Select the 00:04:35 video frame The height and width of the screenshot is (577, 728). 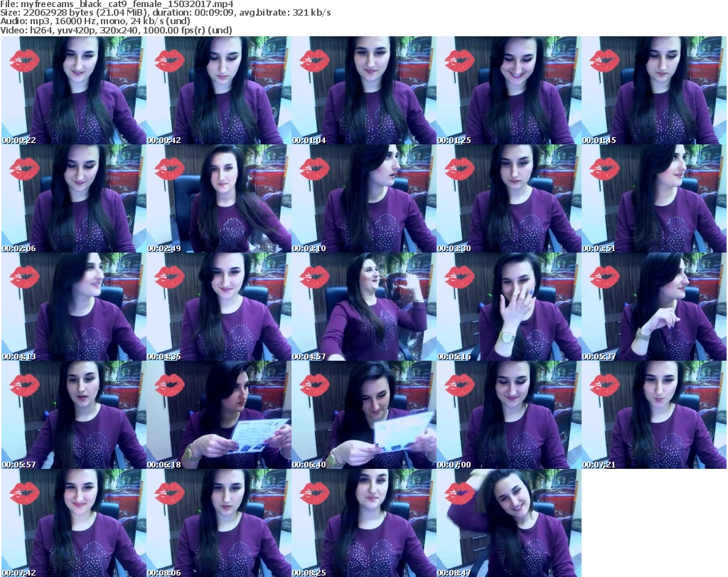[x=219, y=307]
